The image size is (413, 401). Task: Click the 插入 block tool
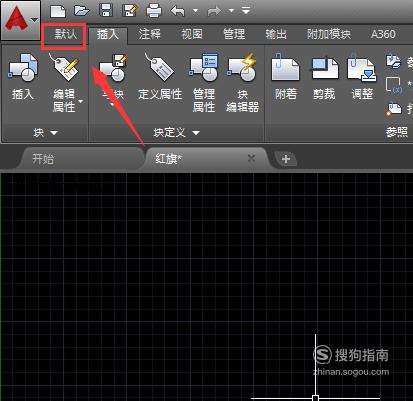point(23,77)
